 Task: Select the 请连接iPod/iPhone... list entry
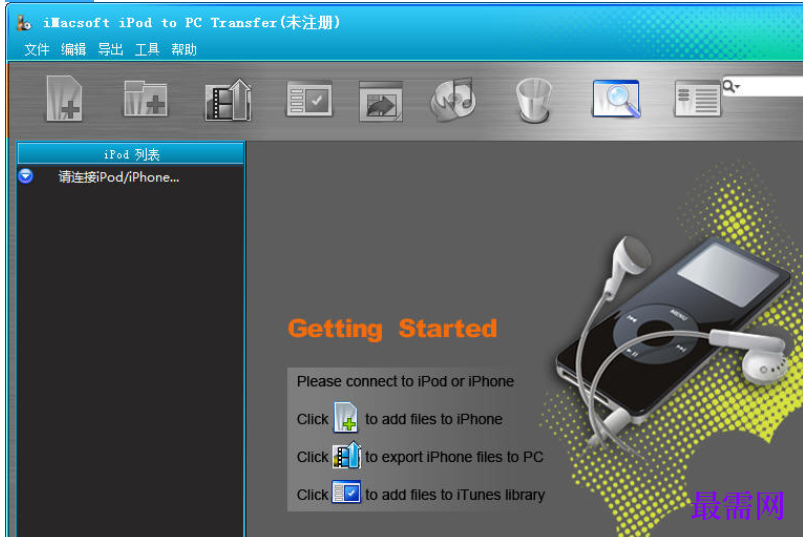(x=119, y=177)
